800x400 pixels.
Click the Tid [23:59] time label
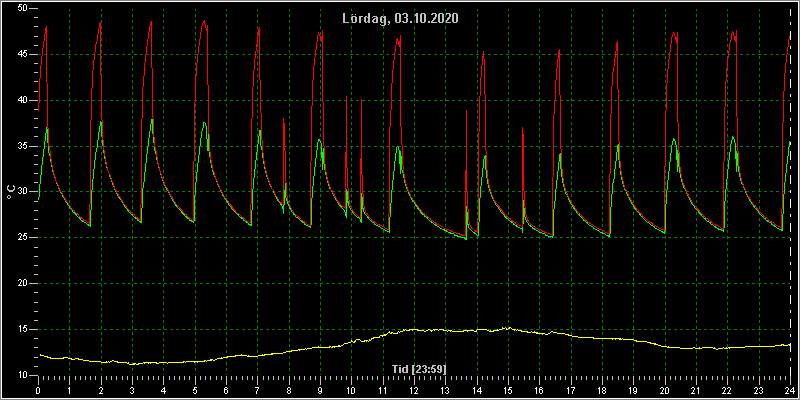[414, 368]
